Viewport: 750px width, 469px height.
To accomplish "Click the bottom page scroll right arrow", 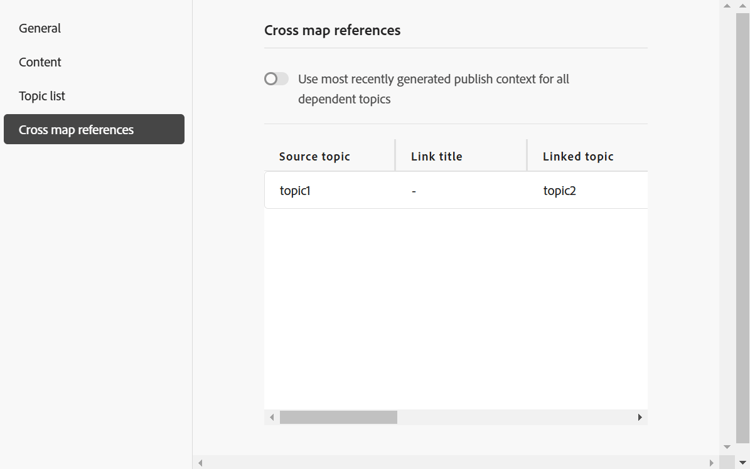I will tap(713, 463).
